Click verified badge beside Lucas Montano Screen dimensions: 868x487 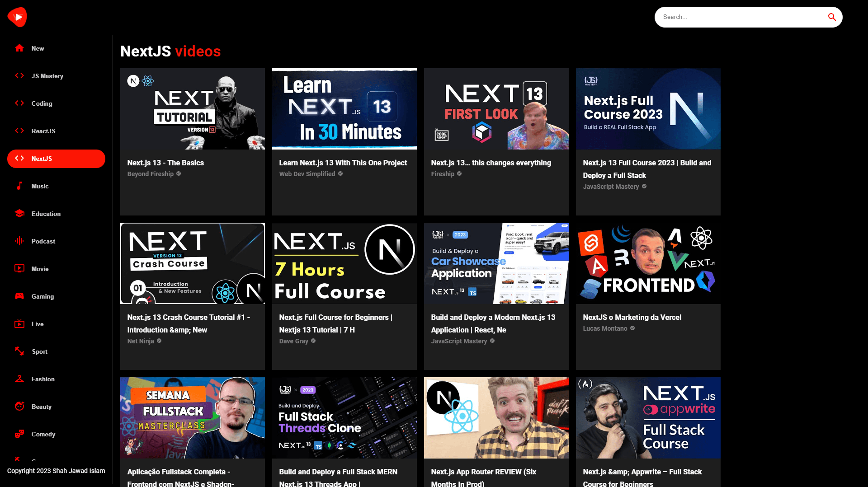632,328
